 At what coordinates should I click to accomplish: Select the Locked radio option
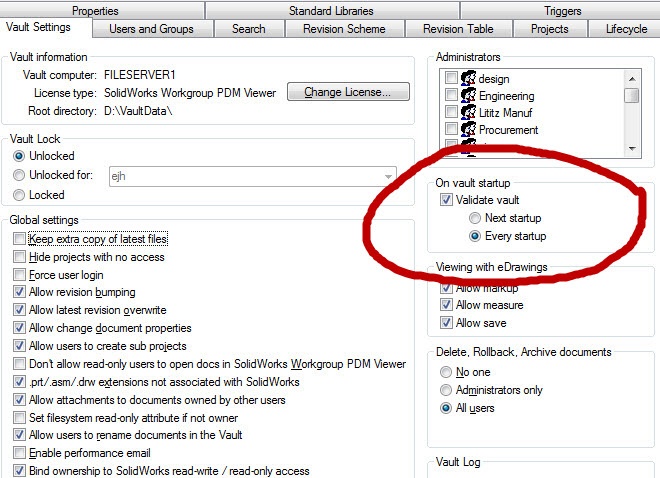pos(19,195)
